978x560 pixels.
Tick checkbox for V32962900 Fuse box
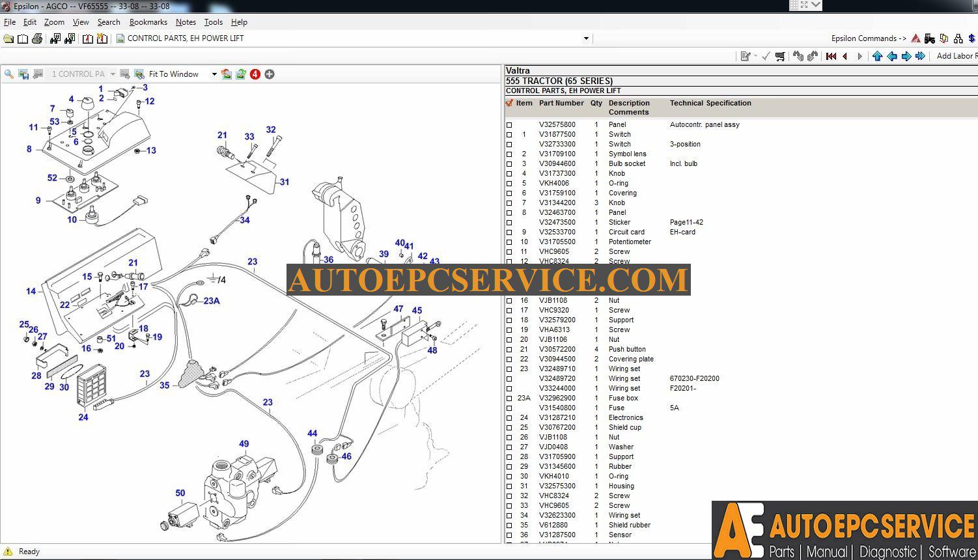click(x=509, y=399)
